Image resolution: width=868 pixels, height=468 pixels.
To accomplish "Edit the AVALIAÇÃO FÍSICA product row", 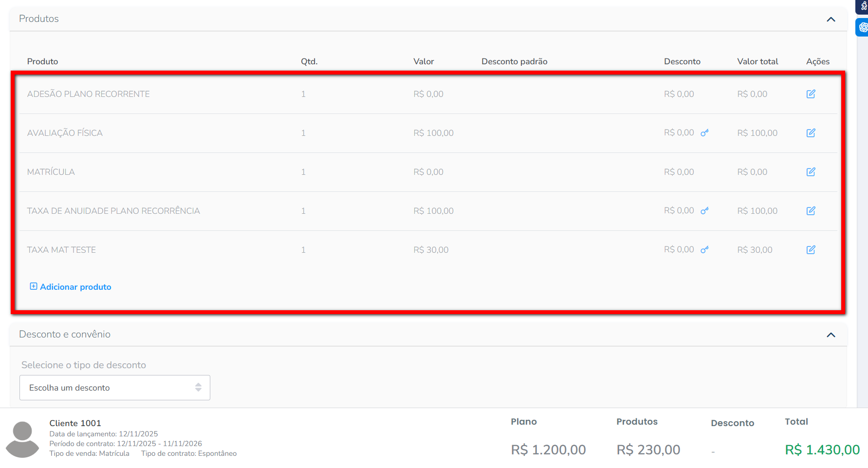I will (811, 133).
